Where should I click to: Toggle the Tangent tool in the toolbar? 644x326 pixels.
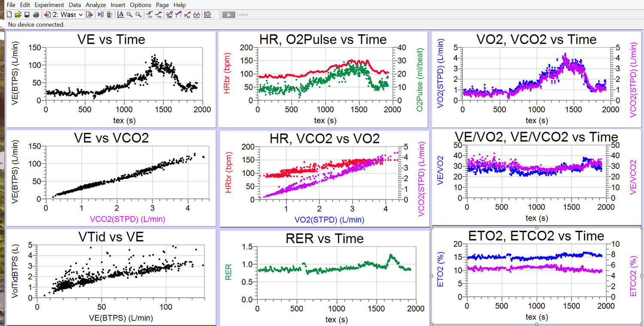click(x=159, y=15)
